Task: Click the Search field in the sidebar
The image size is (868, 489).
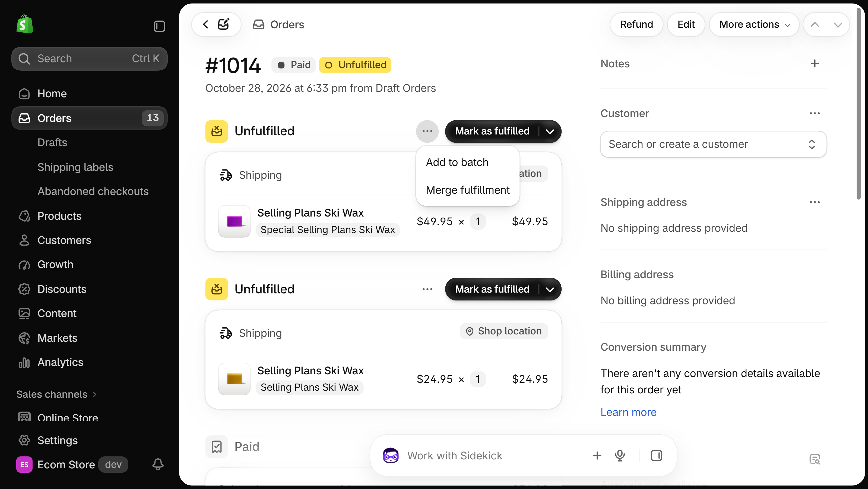Action: 89,58
